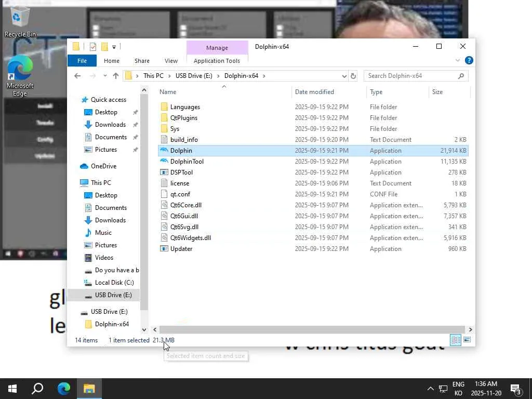Select the Sys folder
The width and height of the screenshot is (532, 399).
[313, 129]
